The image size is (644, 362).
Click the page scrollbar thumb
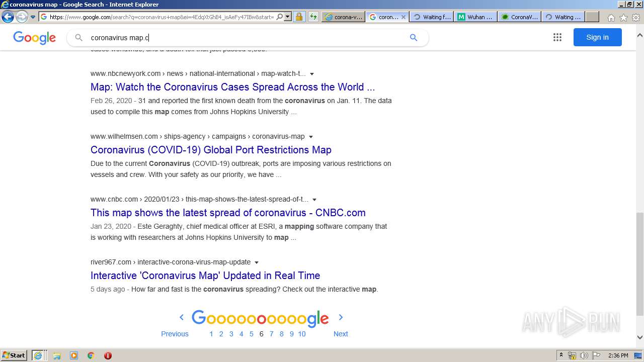point(639,264)
